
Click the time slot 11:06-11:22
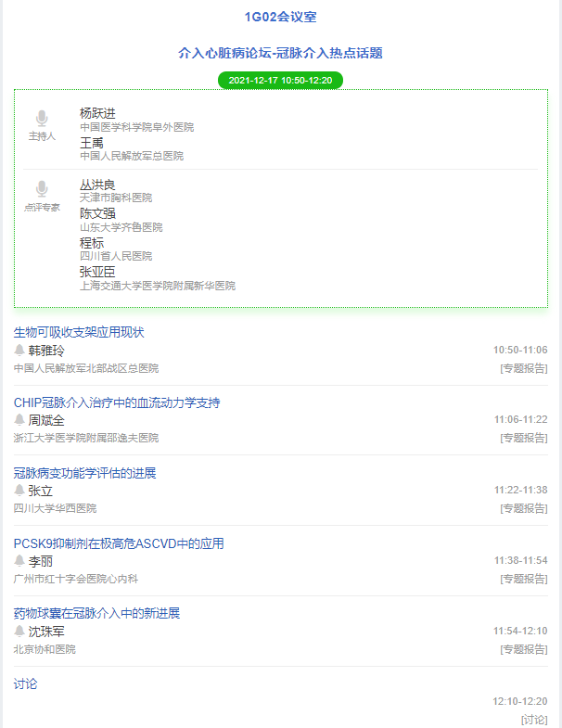[x=520, y=420]
